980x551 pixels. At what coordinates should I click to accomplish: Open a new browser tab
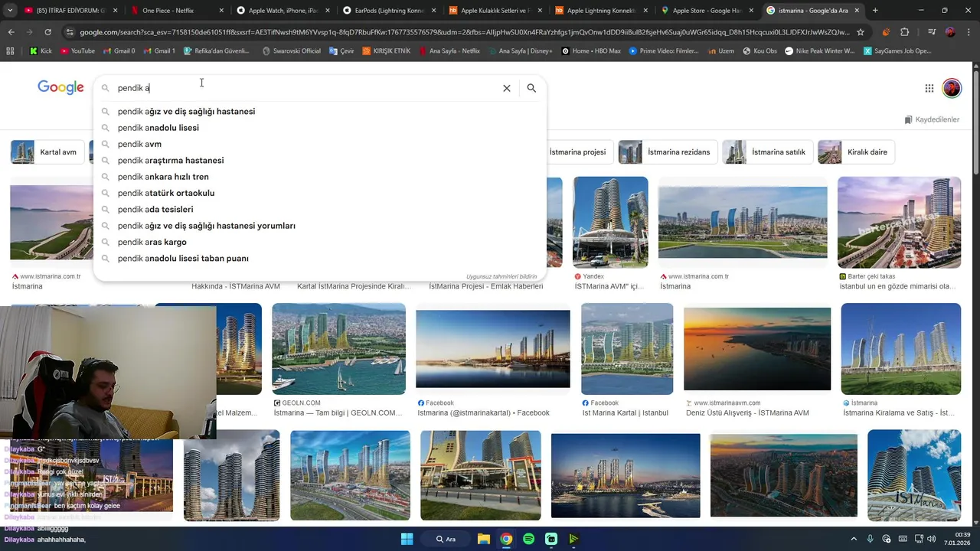[x=875, y=11]
